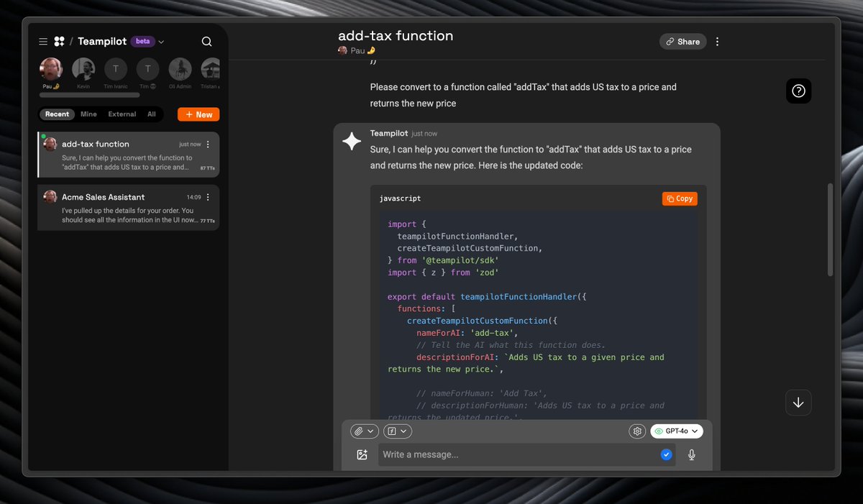The width and height of the screenshot is (863, 504).
Task: Select Tristan's avatar at row end
Action: coord(211,69)
